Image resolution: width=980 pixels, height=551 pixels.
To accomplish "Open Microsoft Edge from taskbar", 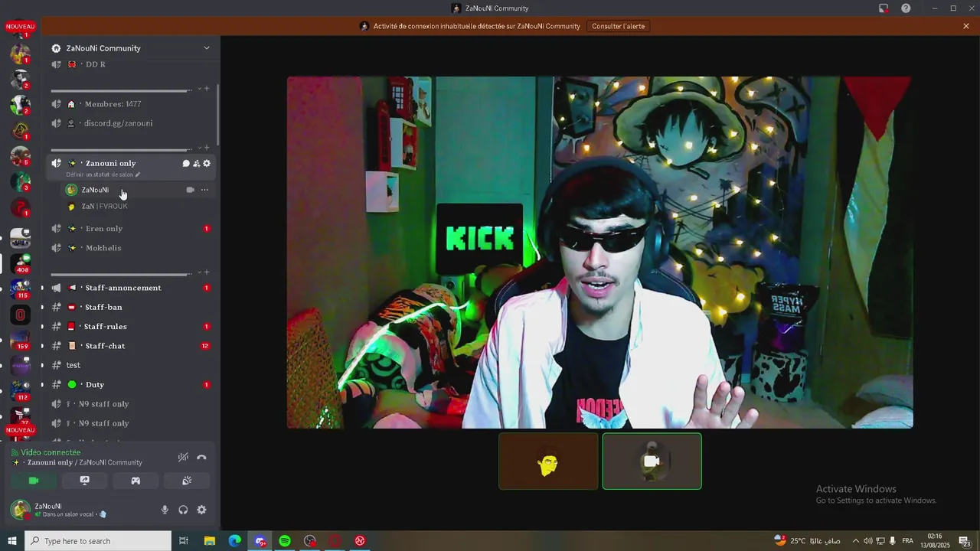I will point(234,541).
